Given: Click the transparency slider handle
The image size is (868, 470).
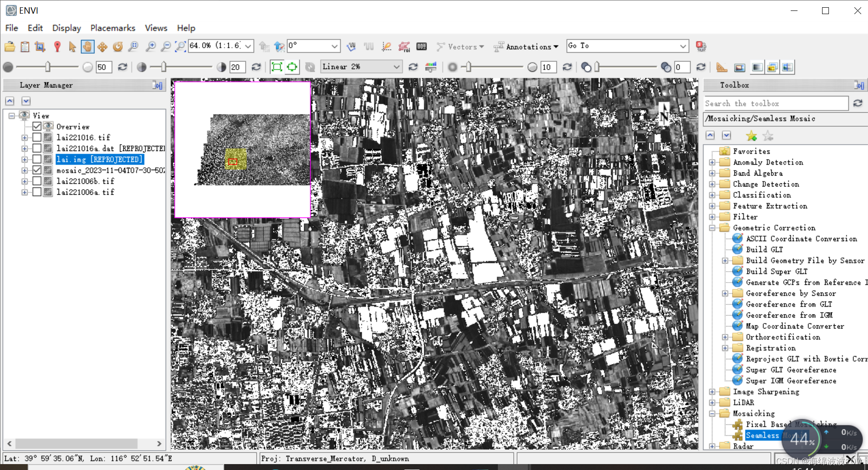Looking at the screenshot, I should click(597, 67).
